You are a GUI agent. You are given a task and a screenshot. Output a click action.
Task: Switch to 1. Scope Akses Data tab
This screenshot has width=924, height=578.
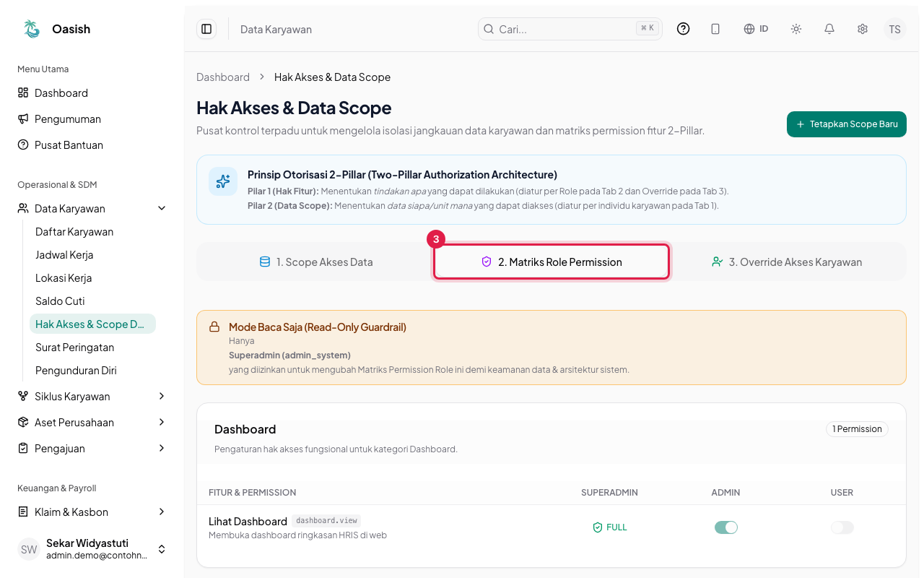[x=315, y=262]
